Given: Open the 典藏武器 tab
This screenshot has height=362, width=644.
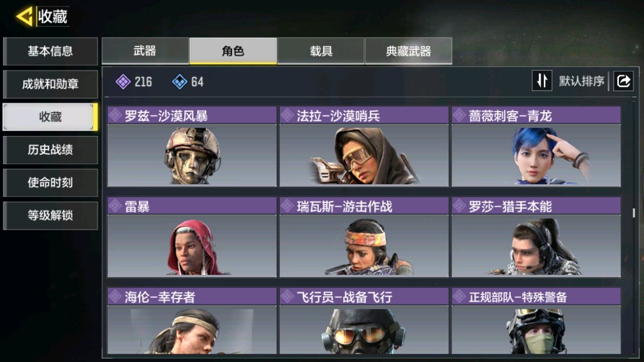Looking at the screenshot, I should coord(408,50).
